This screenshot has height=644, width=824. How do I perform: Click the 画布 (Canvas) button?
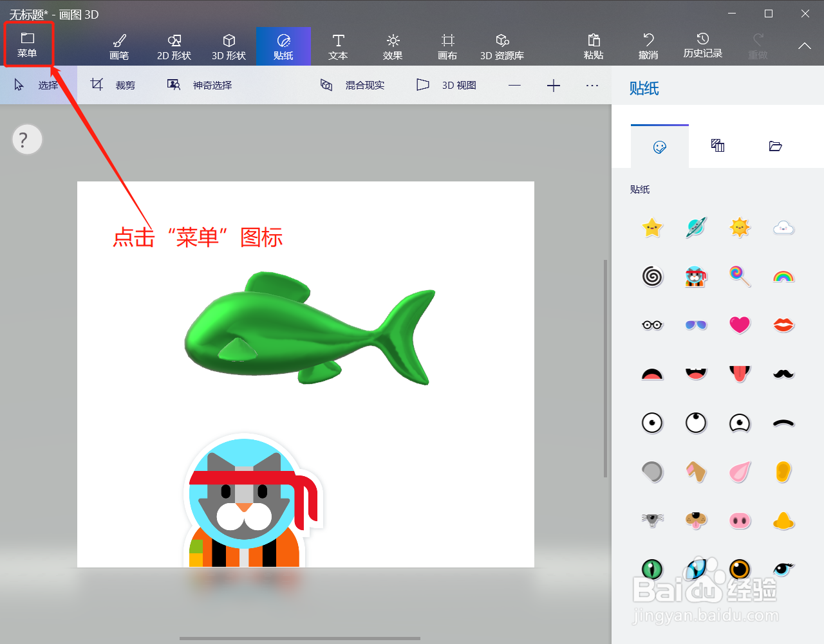pos(447,46)
